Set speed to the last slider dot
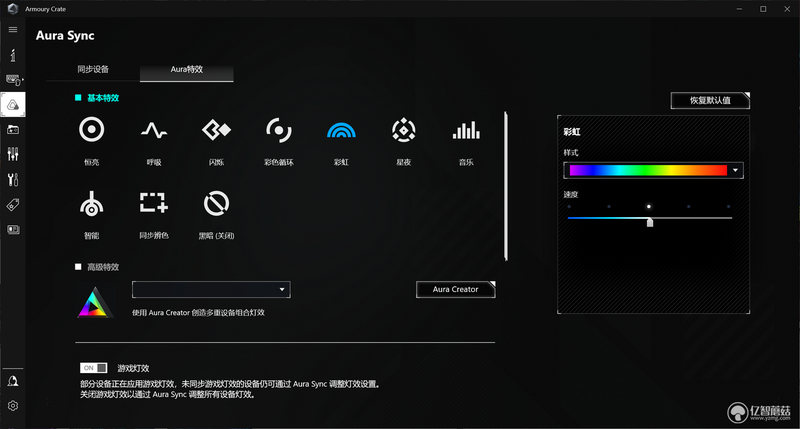Image resolution: width=800 pixels, height=429 pixels. 729,207
